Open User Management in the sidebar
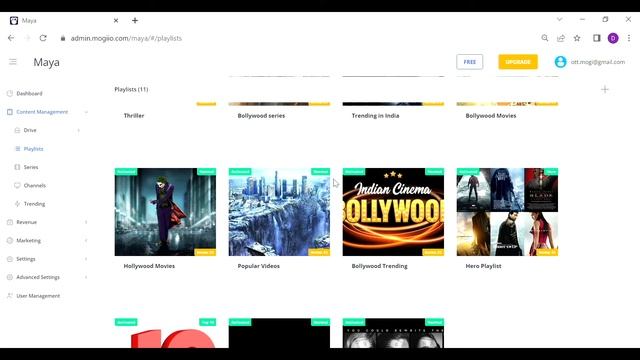Screen dimensions: 640x360 38,296
